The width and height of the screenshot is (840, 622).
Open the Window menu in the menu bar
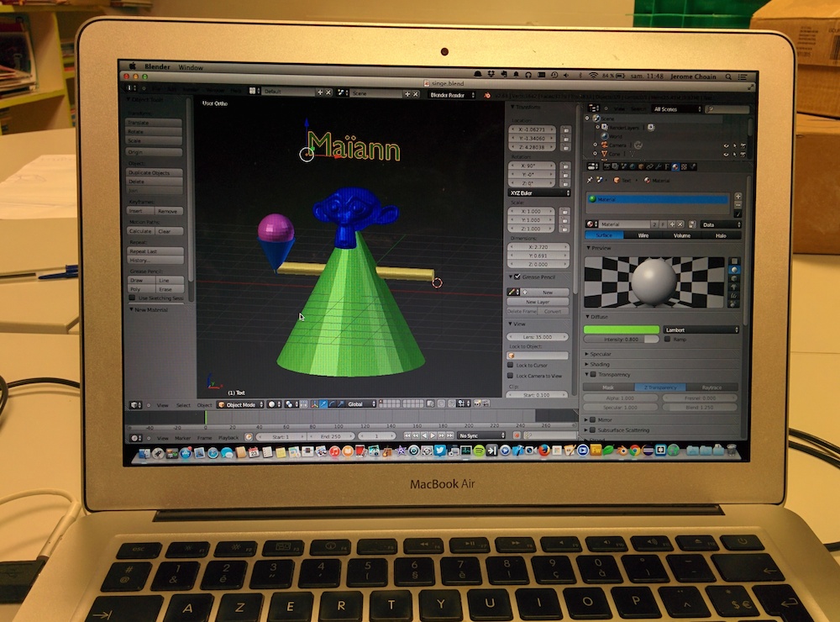(x=191, y=67)
